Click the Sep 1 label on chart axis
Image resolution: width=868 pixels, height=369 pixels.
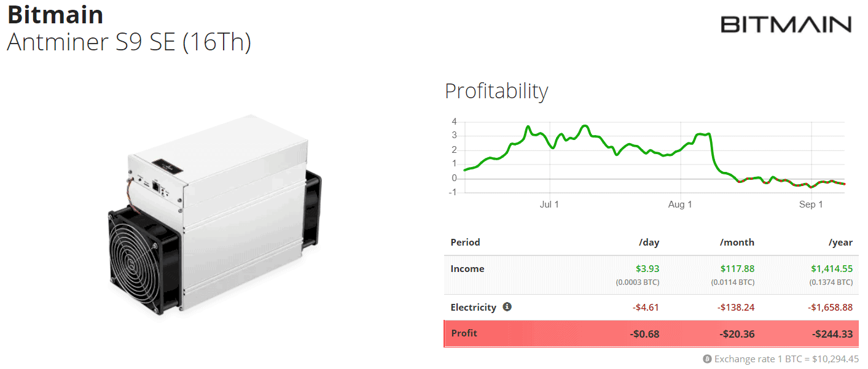tap(811, 204)
